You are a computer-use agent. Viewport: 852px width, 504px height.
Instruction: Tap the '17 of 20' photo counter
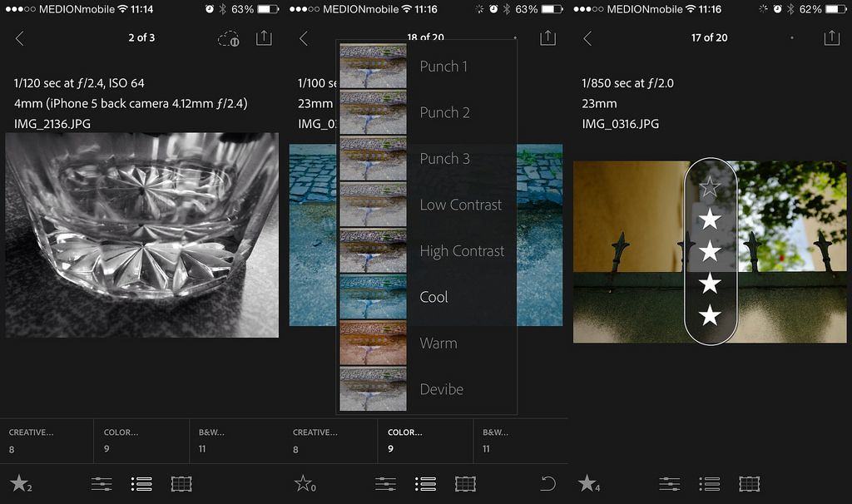click(709, 37)
